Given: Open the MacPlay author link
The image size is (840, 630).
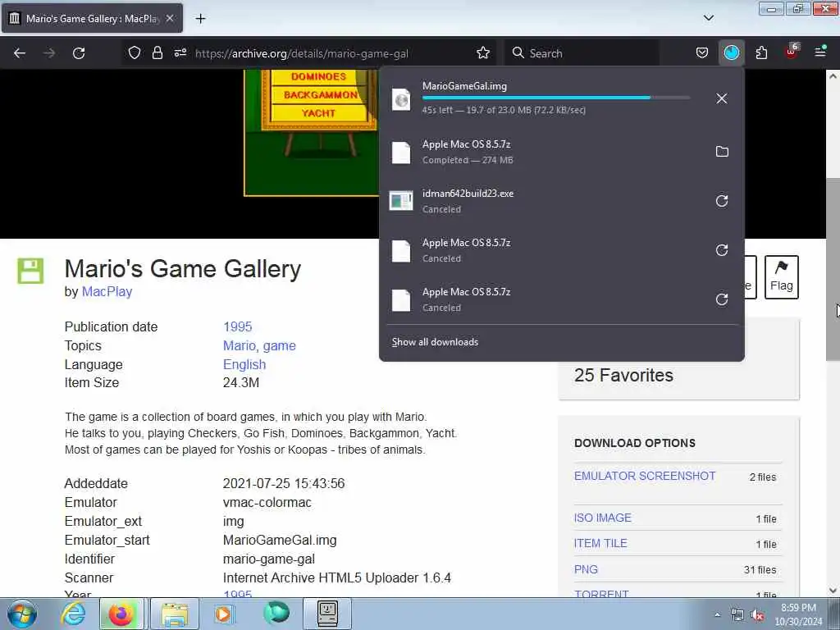Looking at the screenshot, I should [107, 291].
